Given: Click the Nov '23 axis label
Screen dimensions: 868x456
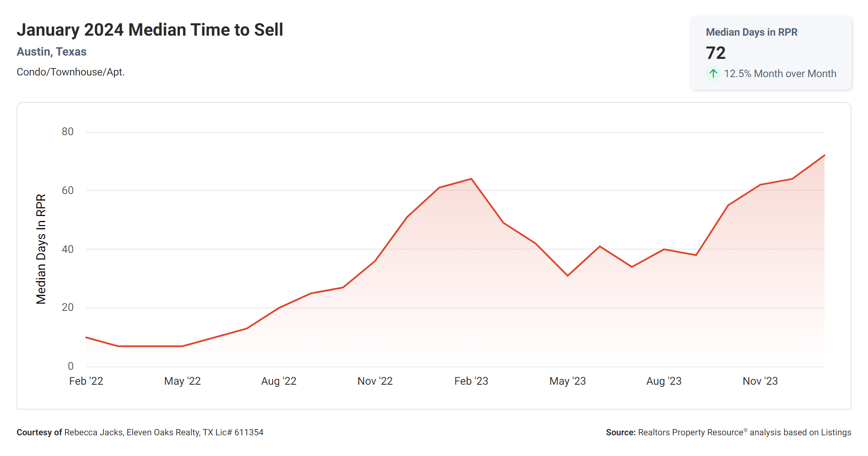Looking at the screenshot, I should tap(760, 381).
